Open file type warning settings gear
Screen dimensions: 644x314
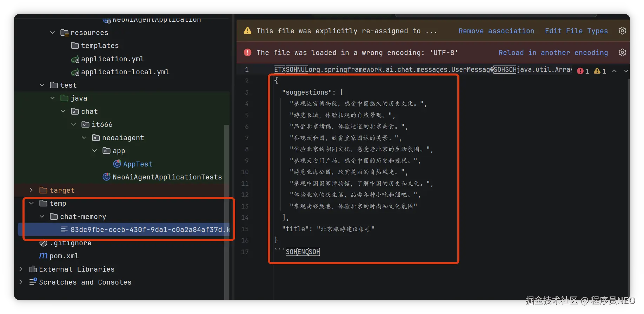coord(622,31)
